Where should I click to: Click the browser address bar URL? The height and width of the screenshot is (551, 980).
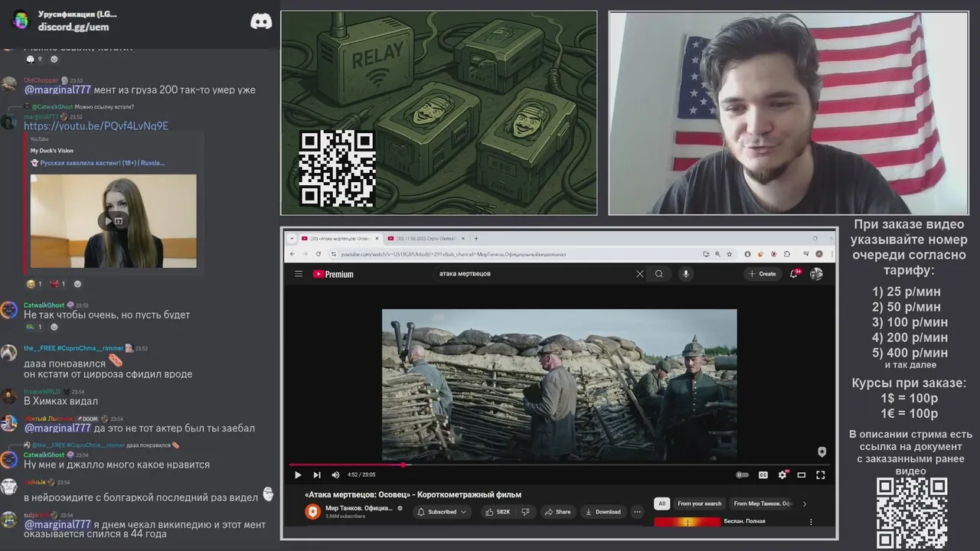coord(453,254)
